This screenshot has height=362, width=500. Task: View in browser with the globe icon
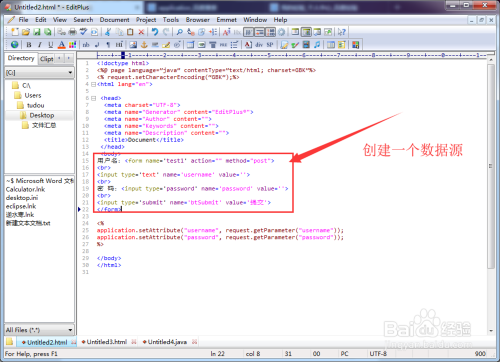pyautogui.click(x=15, y=45)
